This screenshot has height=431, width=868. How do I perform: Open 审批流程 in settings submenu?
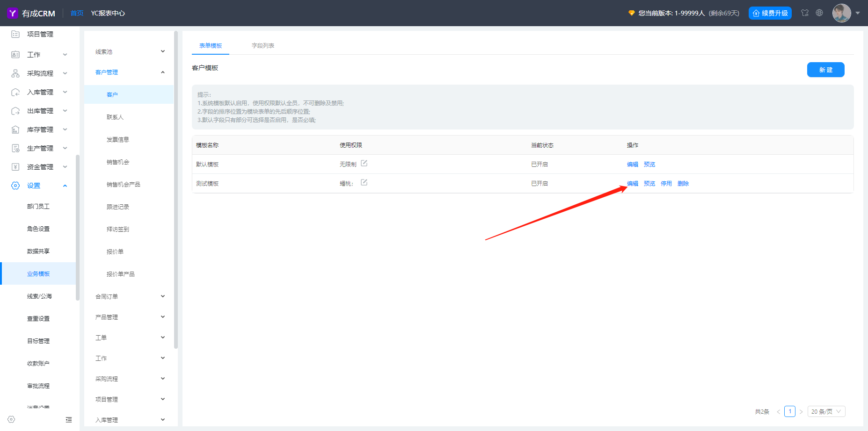click(38, 386)
